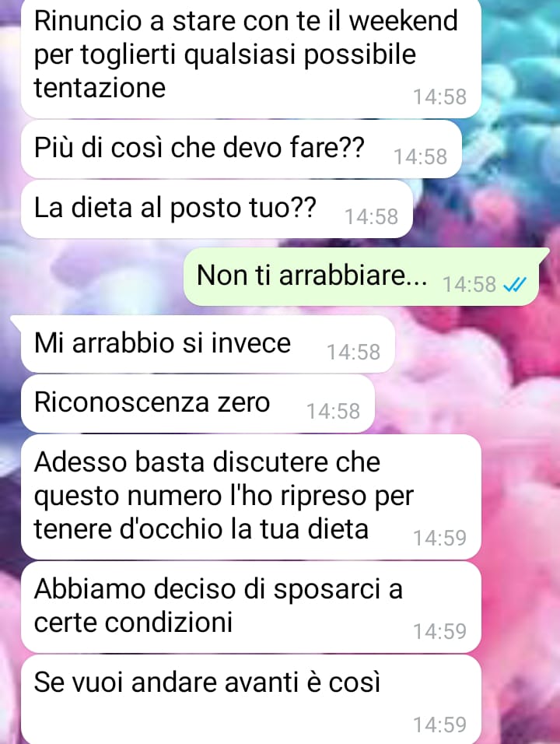Tap the 14:59 timestamp on the last message

pos(440,725)
